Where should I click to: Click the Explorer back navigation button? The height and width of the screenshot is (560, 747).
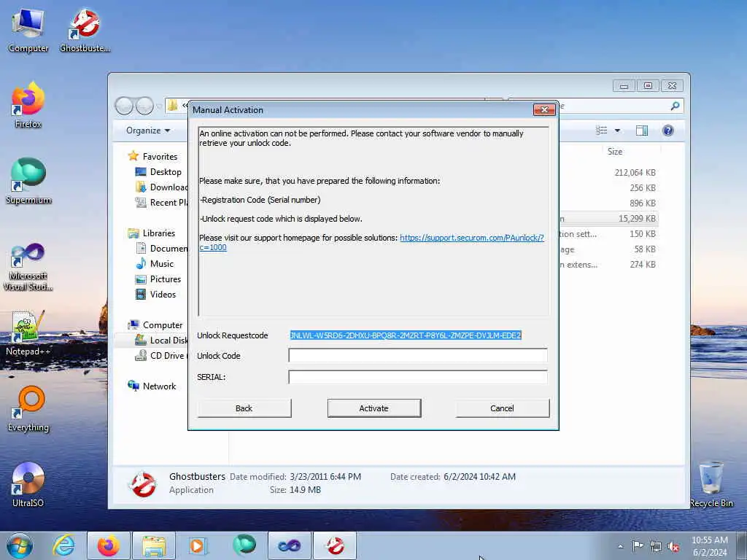(124, 106)
